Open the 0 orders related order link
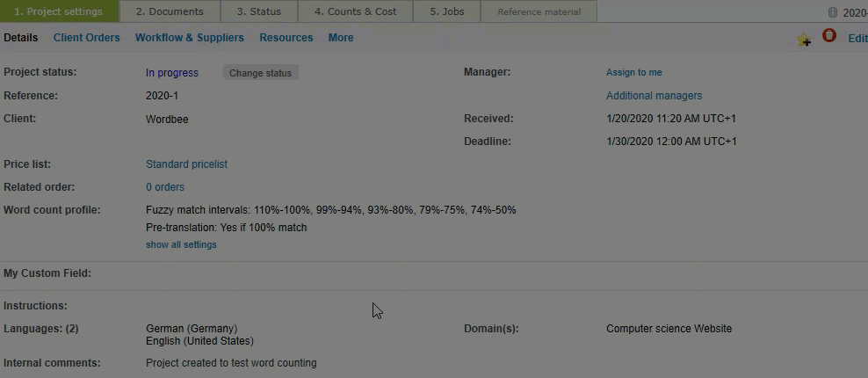The image size is (868, 378). click(x=164, y=187)
